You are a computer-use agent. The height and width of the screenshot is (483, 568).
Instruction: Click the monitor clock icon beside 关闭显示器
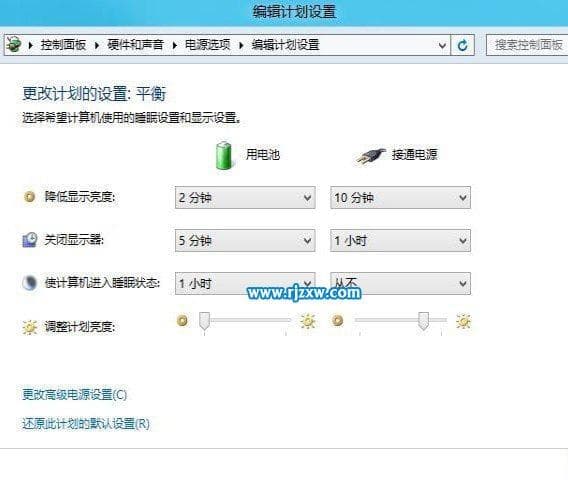[30, 240]
